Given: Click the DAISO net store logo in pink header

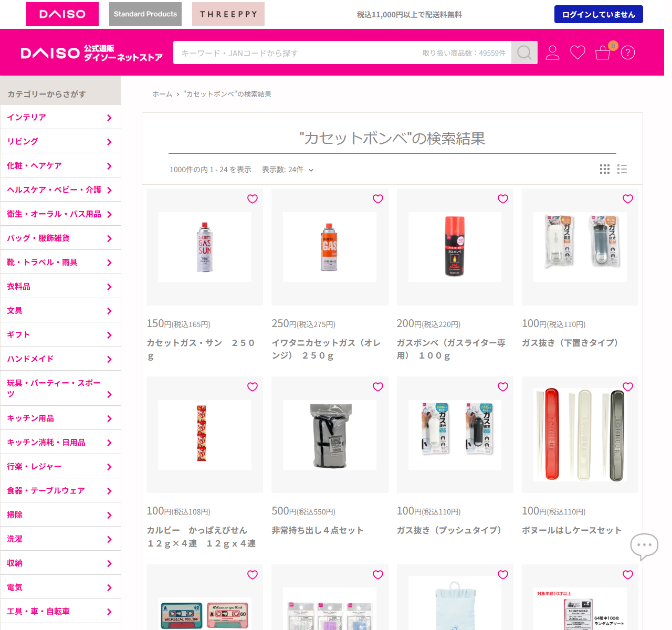Looking at the screenshot, I should 92,52.
